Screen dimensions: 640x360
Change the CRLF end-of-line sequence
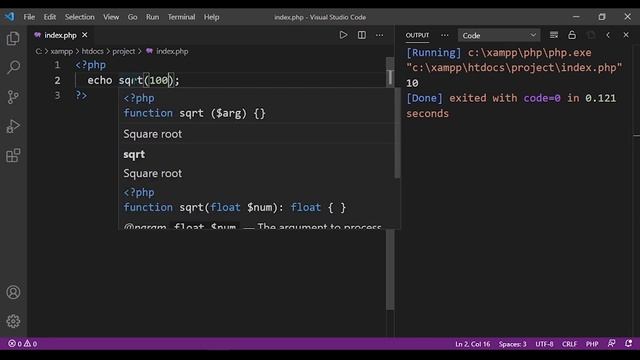click(x=569, y=344)
